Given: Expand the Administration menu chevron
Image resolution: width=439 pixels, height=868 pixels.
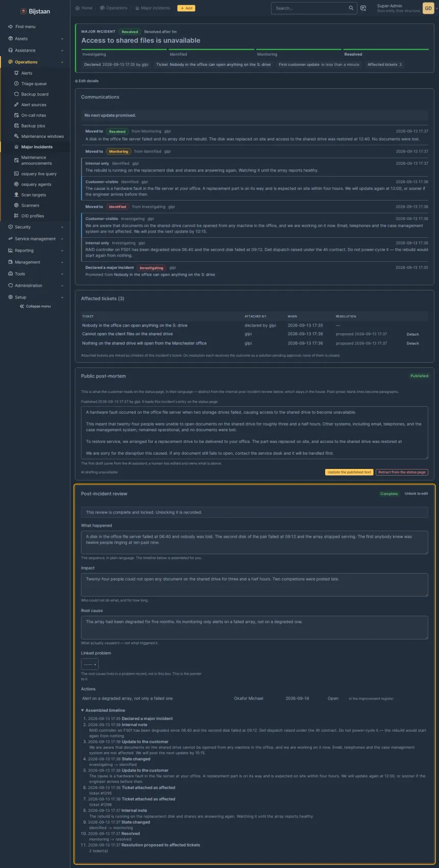Looking at the screenshot, I should (62, 286).
